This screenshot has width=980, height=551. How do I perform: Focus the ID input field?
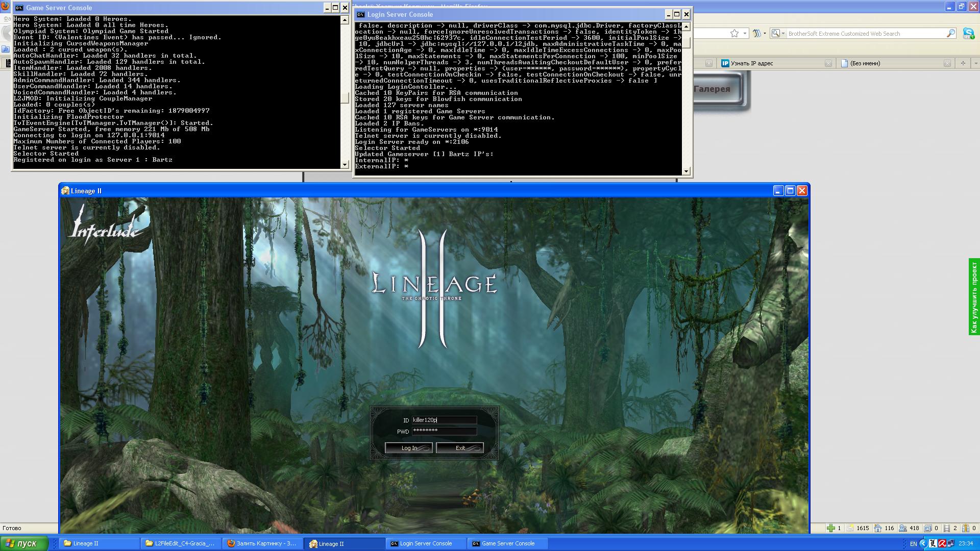tap(444, 420)
